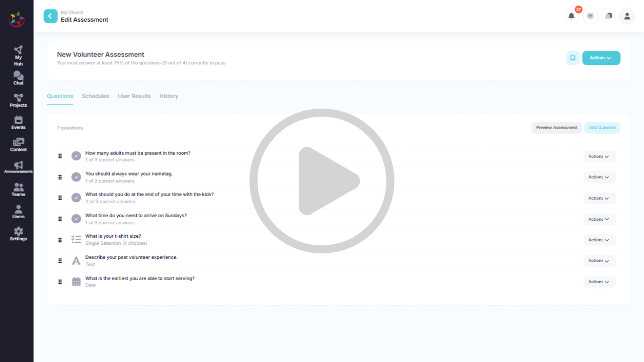Click drag handle for nametag question

click(x=60, y=177)
